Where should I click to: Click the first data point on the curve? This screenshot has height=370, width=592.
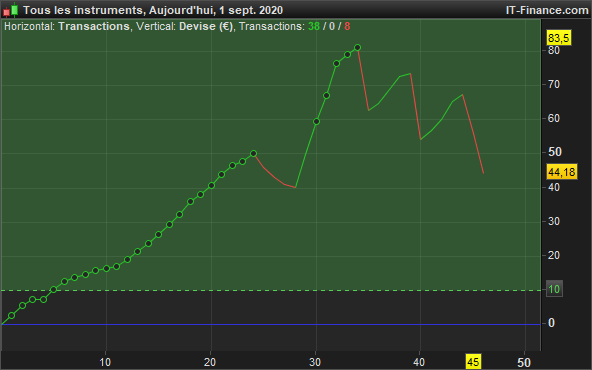pyautogui.click(x=11, y=315)
